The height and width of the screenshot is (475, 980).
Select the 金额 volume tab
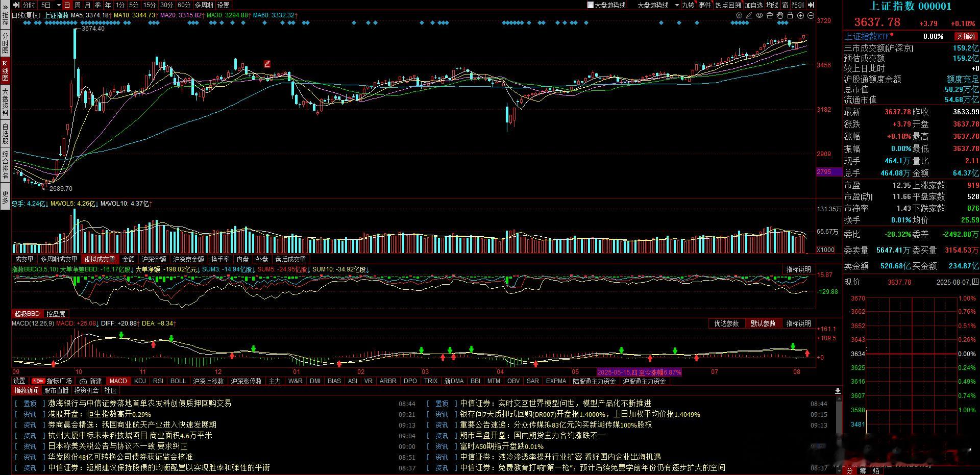pyautogui.click(x=129, y=259)
